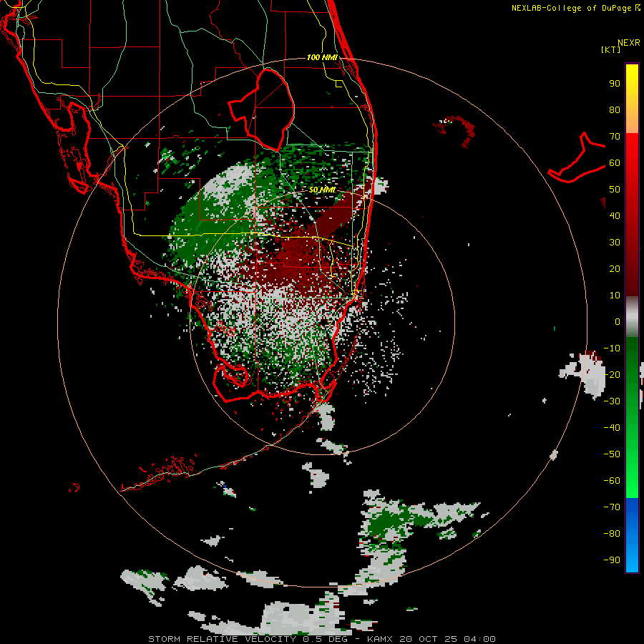This screenshot has width=644, height=644.
Task: Click the 50 value on velocity scale
Action: [x=615, y=190]
